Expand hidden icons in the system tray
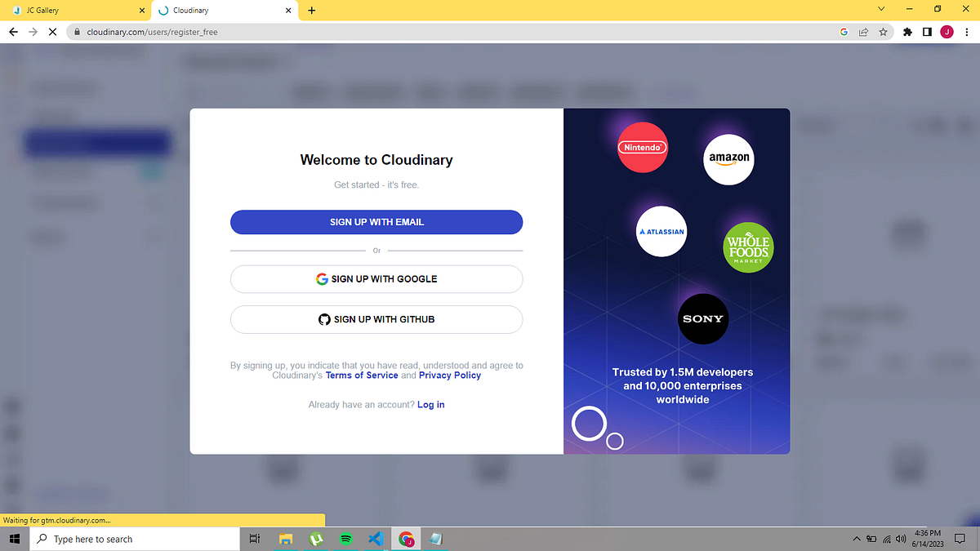 click(856, 538)
